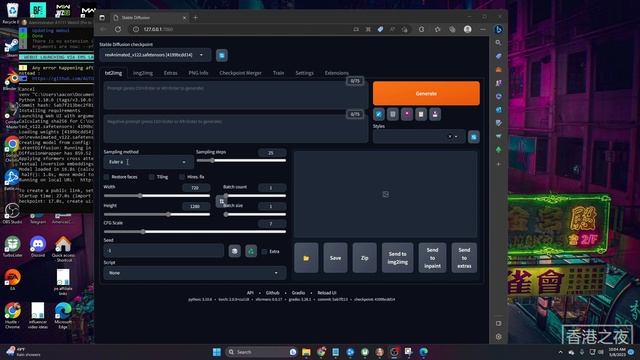This screenshot has height=360, width=640.
Task: Open the Github footer link
Action: (x=273, y=293)
